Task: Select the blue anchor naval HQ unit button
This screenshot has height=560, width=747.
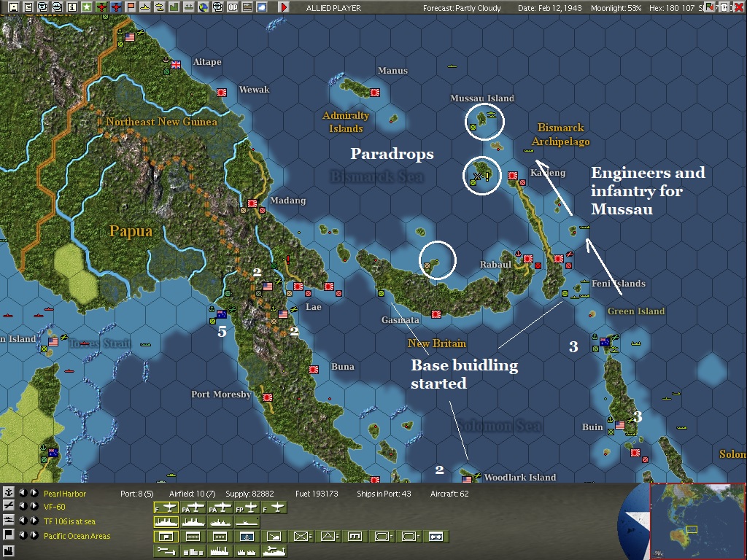Action: 247,537
